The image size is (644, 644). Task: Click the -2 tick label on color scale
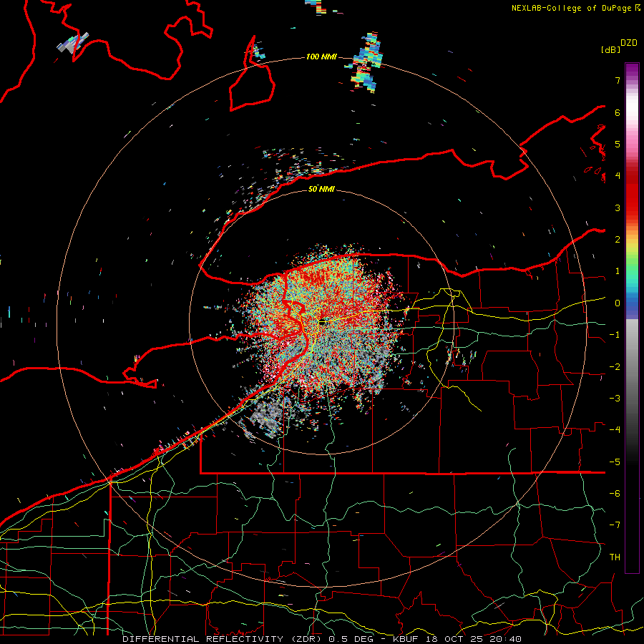tap(615, 367)
